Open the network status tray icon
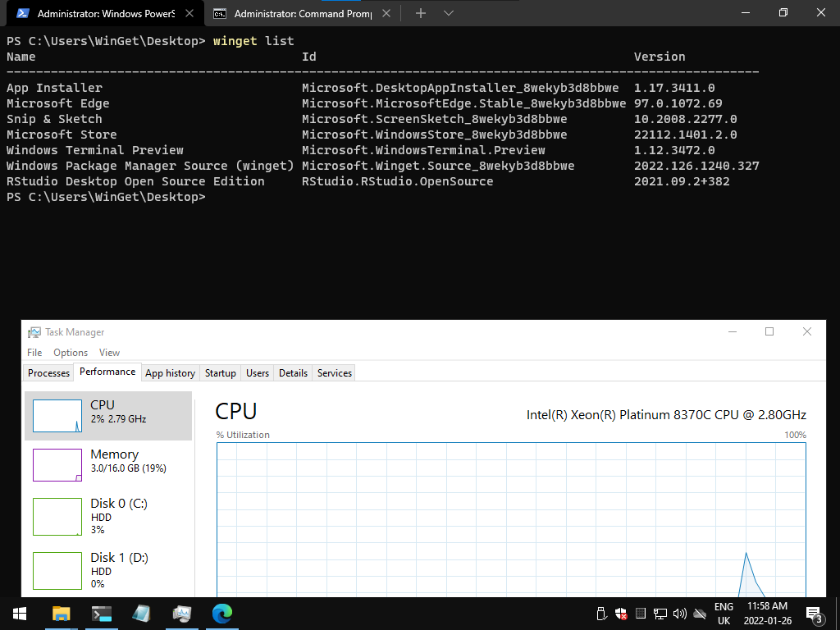This screenshot has height=630, width=840. tap(660, 614)
